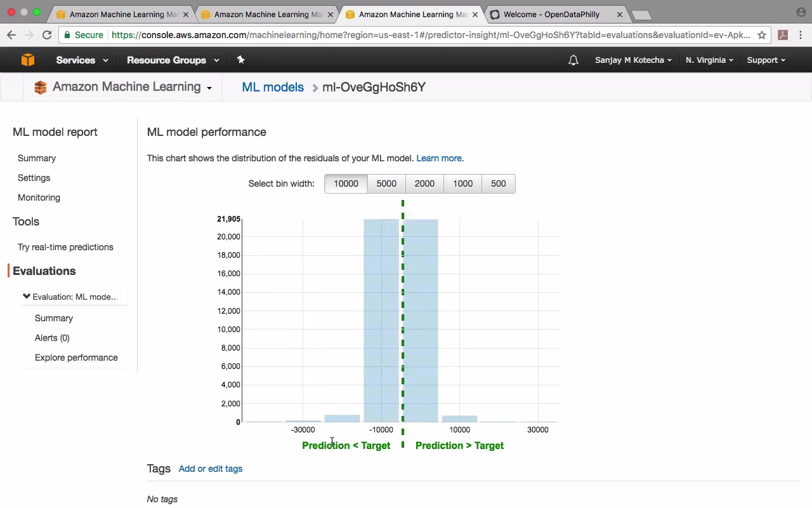The width and height of the screenshot is (812, 508).
Task: Bookmark this page with the star icon
Action: (762, 35)
